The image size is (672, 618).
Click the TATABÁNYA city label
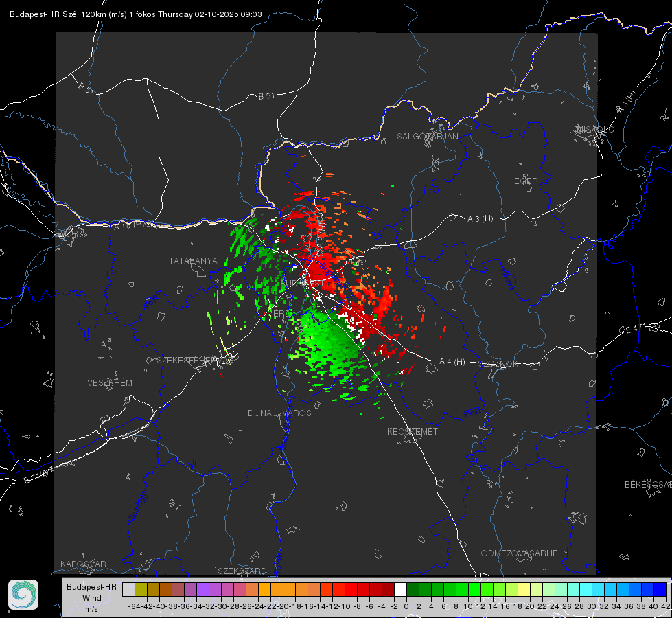[x=193, y=261]
